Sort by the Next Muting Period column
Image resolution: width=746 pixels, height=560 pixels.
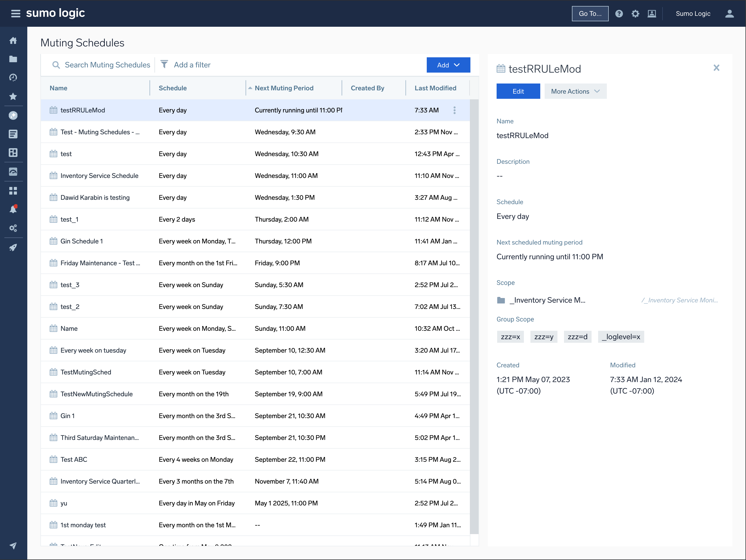point(284,88)
